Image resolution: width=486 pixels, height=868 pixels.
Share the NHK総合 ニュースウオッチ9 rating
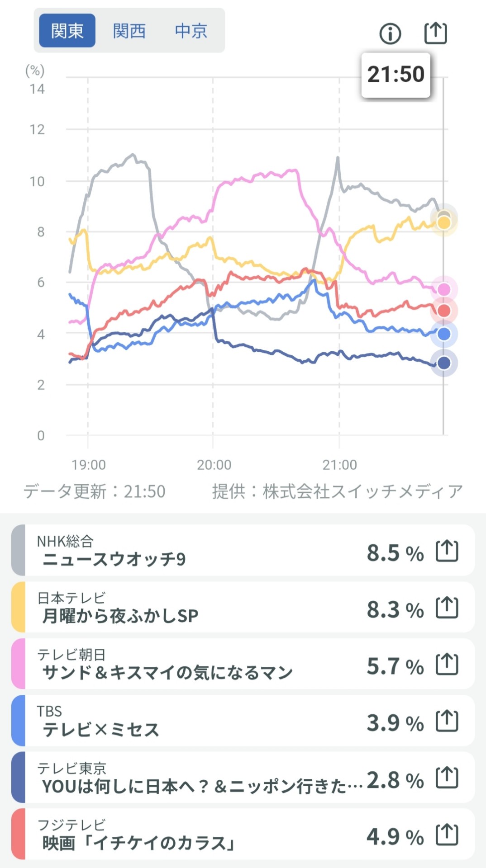447,551
